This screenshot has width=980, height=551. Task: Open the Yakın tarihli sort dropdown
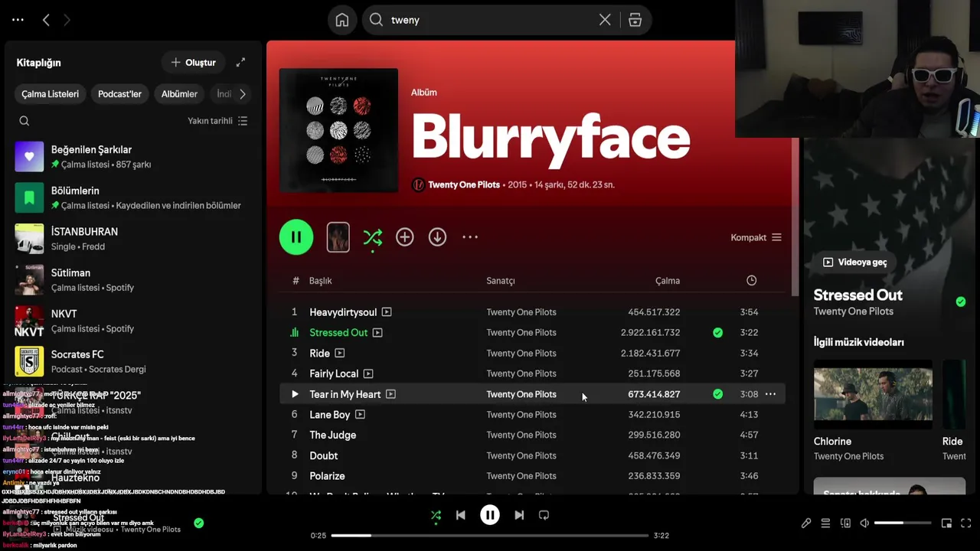(x=217, y=121)
